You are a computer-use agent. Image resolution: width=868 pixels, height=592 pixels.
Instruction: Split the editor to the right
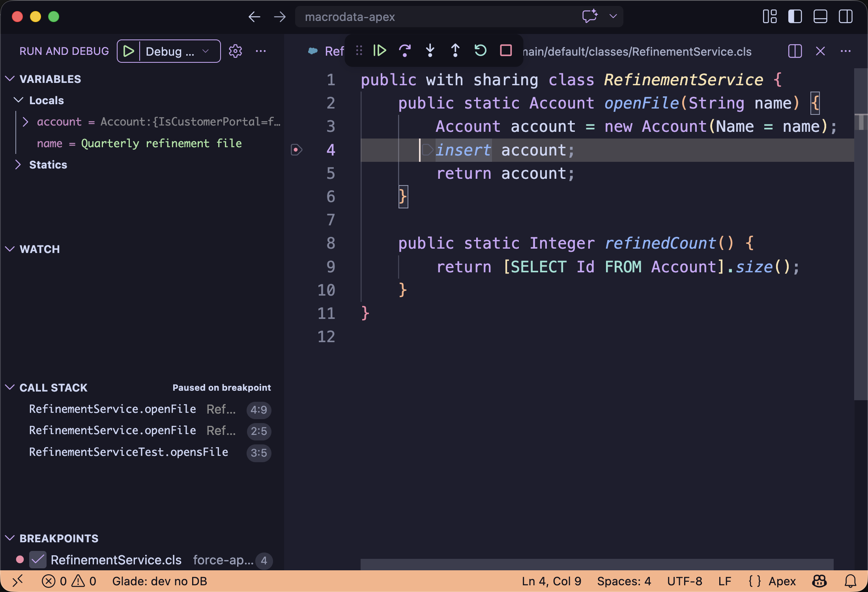(x=795, y=51)
